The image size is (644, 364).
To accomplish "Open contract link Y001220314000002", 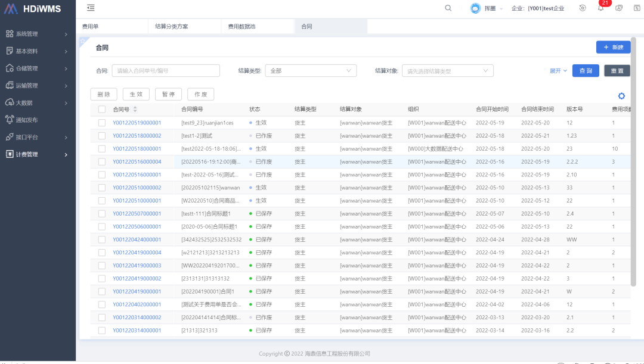I will coord(137,318).
